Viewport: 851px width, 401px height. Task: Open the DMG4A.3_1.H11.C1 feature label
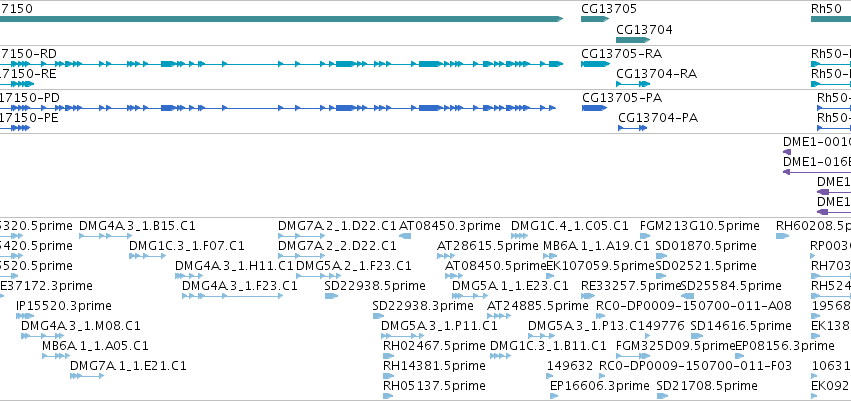234,266
